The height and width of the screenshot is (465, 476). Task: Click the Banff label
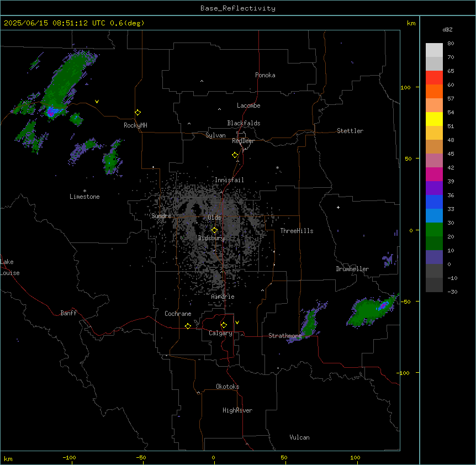pyautogui.click(x=68, y=313)
